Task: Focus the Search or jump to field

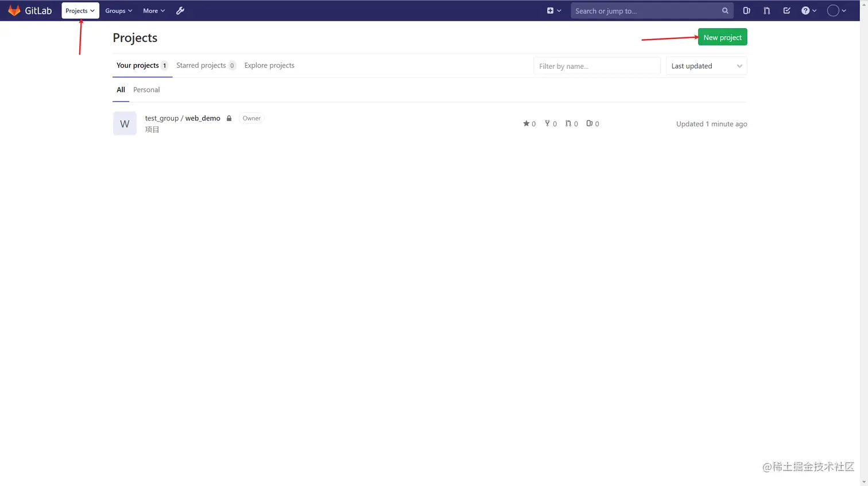Action: pos(652,11)
